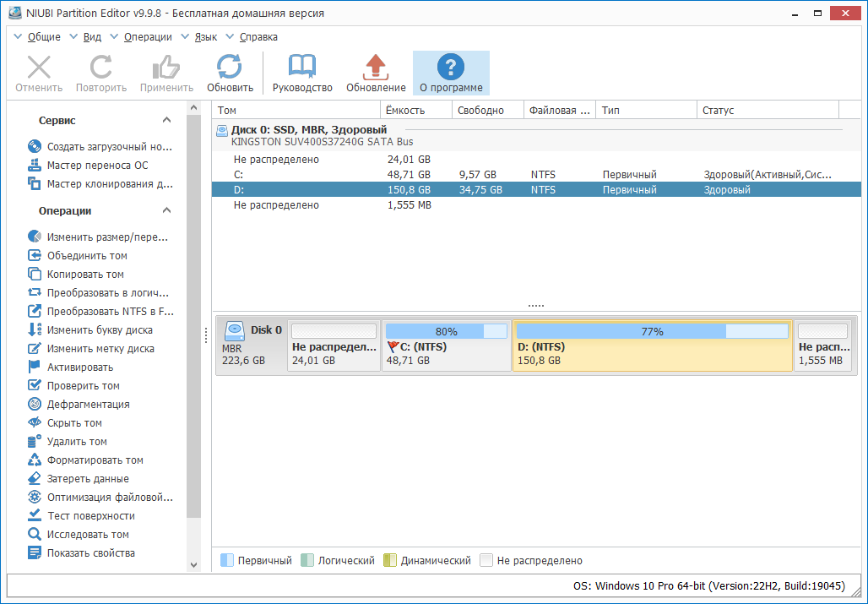The image size is (868, 604).
Task: Click the Удалить том database icon
Action: (x=35, y=441)
